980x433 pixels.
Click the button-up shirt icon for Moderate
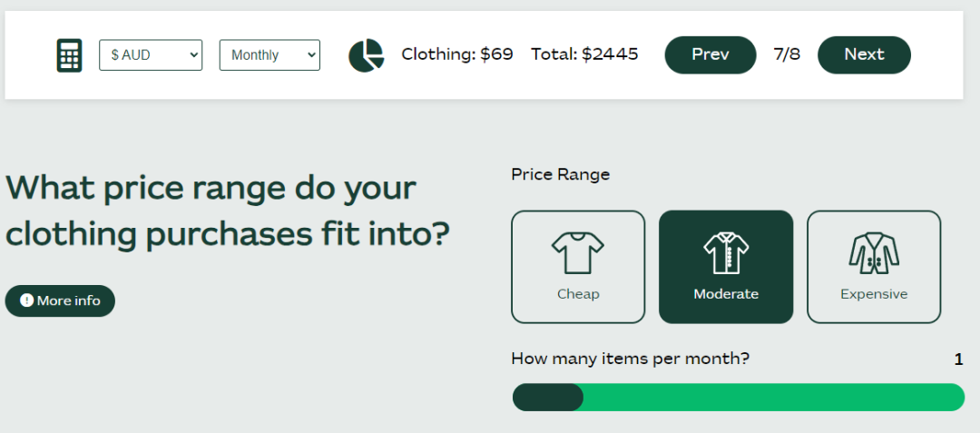pos(726,252)
